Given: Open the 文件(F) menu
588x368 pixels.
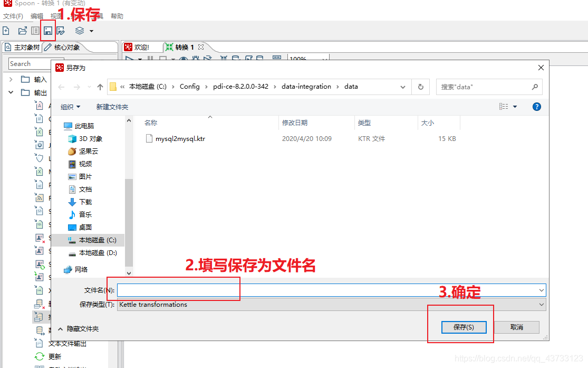Looking at the screenshot, I should (13, 16).
